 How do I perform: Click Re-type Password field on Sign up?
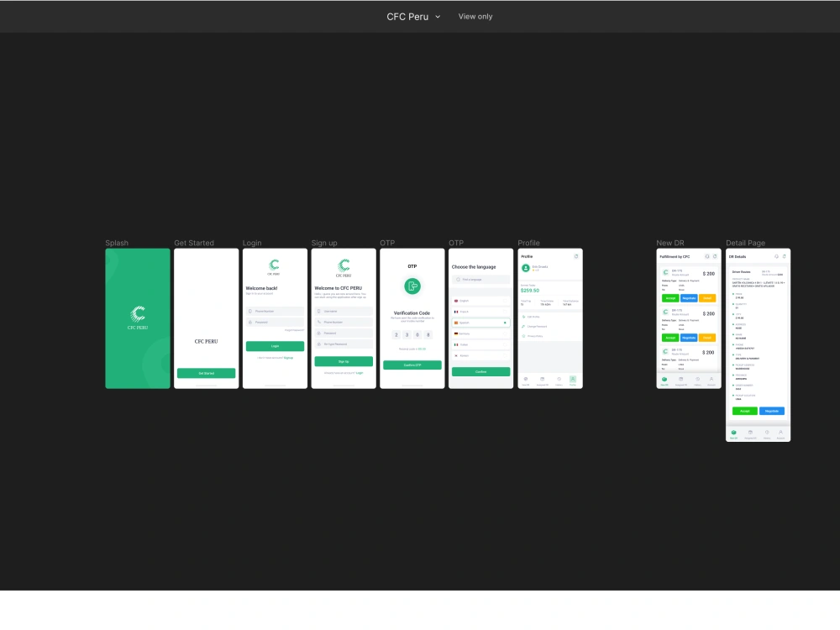coord(344,344)
